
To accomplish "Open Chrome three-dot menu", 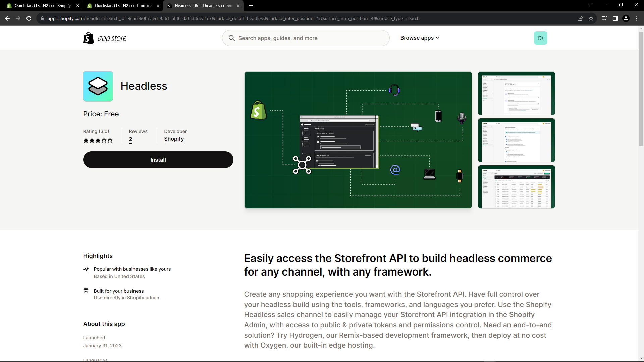I will [x=637, y=18].
